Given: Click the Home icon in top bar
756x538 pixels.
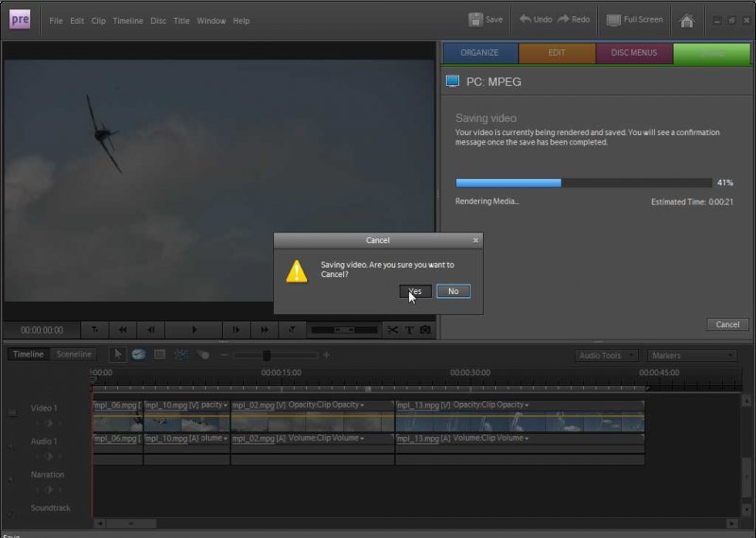Looking at the screenshot, I should tap(687, 20).
